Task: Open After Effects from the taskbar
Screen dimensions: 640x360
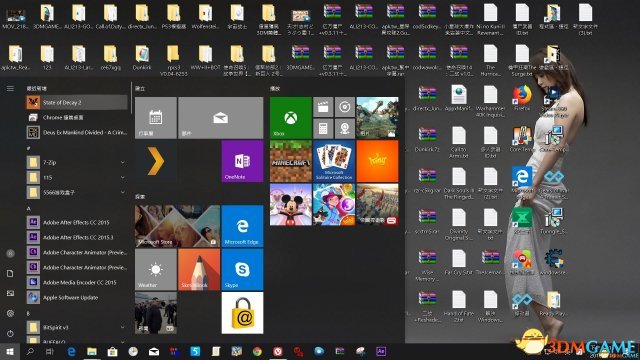Action: [381, 351]
